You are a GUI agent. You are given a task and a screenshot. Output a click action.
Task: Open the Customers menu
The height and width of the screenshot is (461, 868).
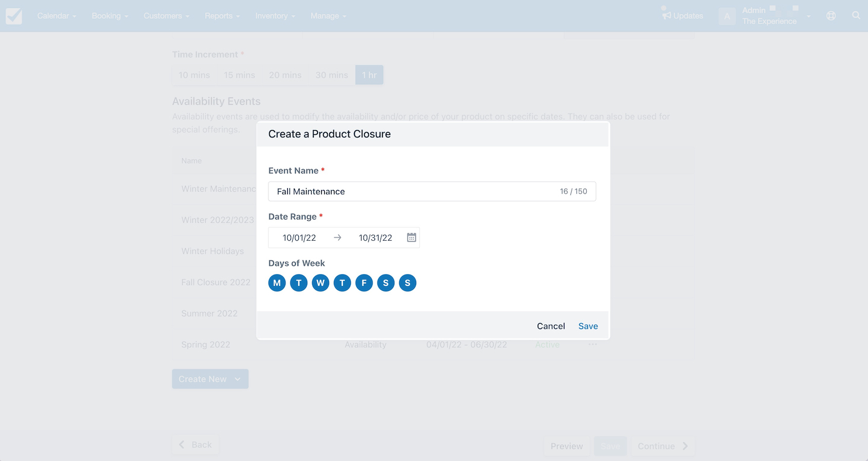tap(166, 16)
